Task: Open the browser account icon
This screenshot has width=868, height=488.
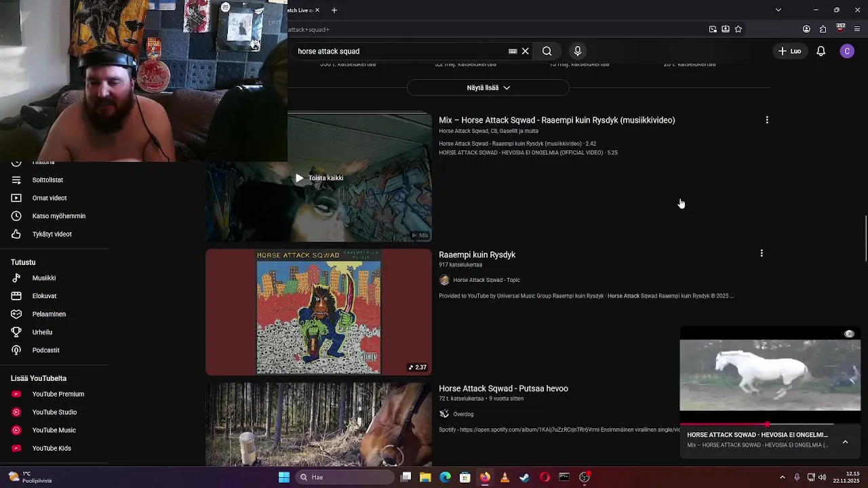Action: 806,29
